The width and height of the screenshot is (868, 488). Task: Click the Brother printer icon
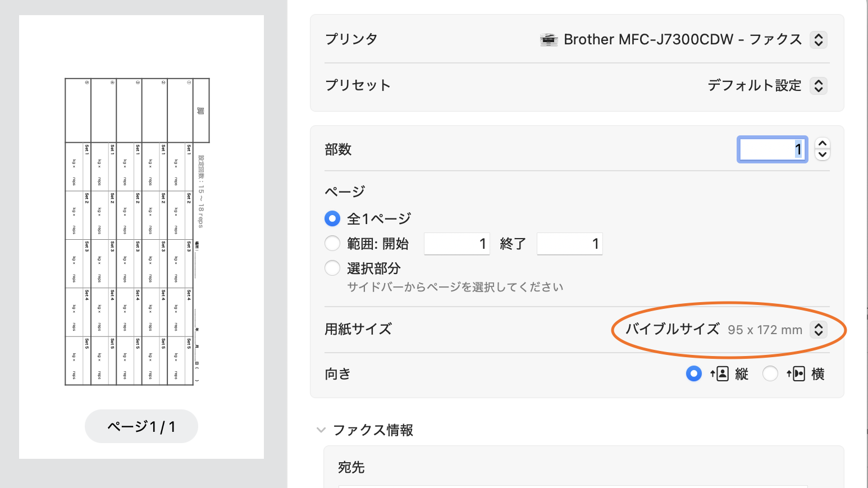click(x=549, y=39)
